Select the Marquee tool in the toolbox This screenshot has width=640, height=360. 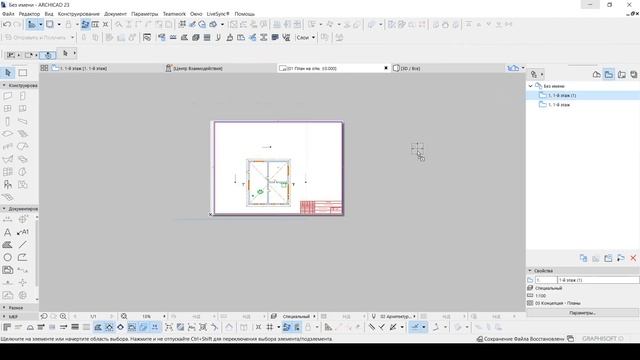tap(23, 73)
